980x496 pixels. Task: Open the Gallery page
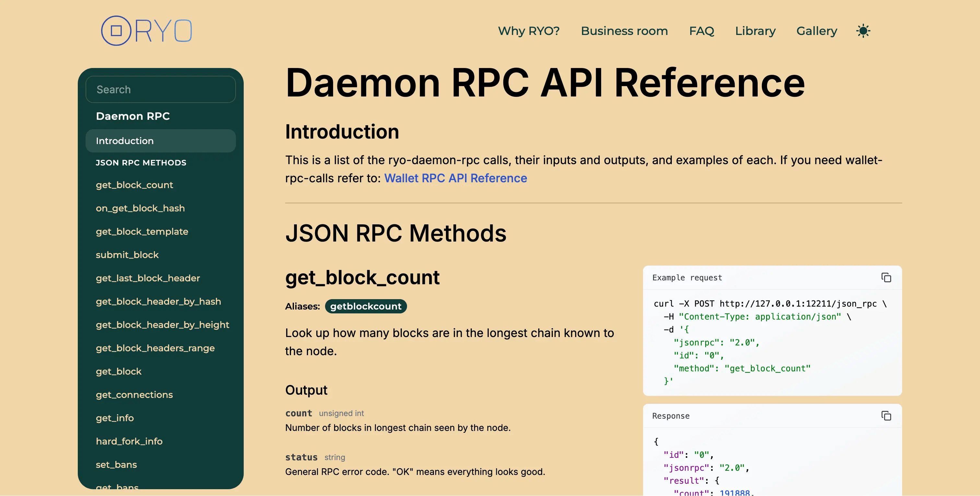816,31
